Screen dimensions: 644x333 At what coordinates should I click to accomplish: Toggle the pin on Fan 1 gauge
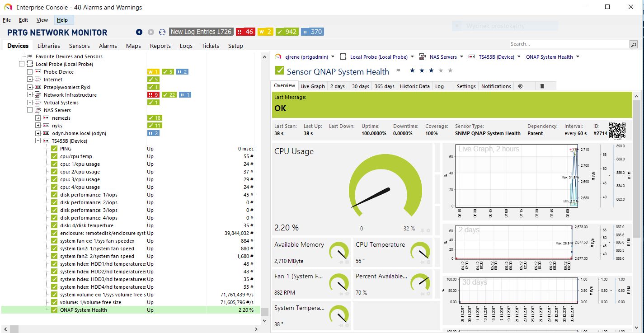pyautogui.click(x=341, y=294)
